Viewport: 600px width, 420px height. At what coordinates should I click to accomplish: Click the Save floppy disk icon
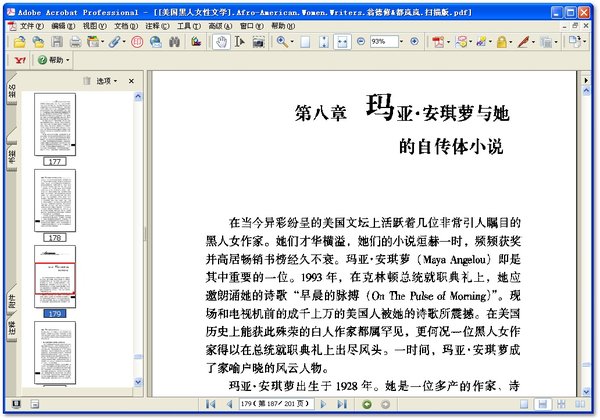tap(57, 41)
